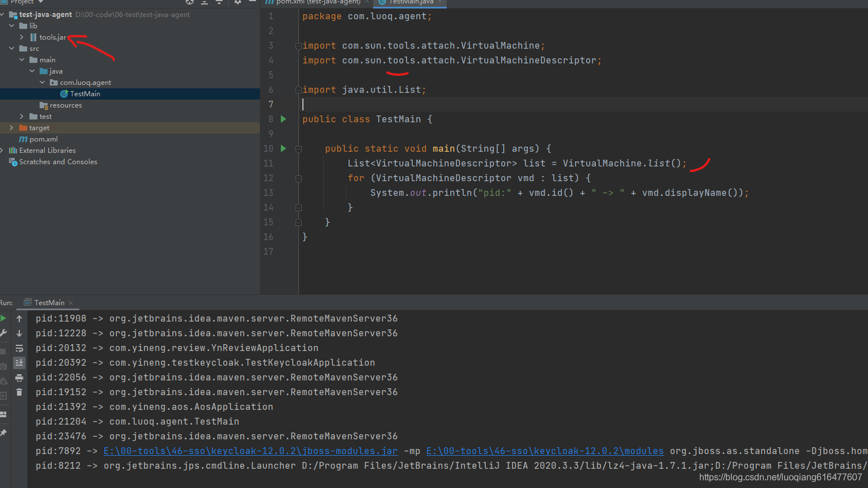
Task: Open the jboss-modules.jar console link
Action: point(250,451)
